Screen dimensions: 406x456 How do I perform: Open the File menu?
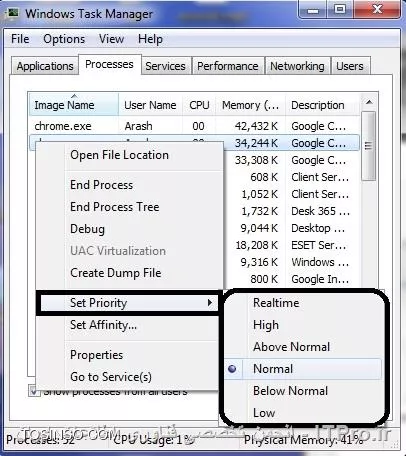coord(20,39)
